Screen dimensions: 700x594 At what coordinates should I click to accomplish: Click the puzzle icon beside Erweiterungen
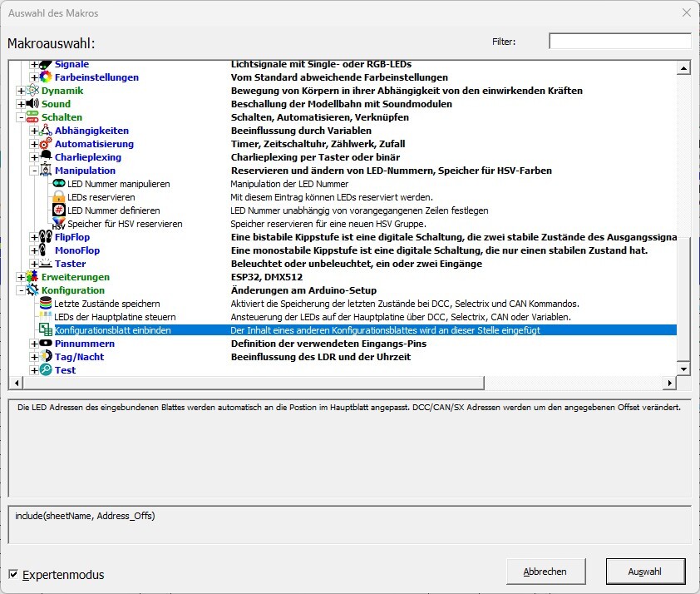tap(32, 277)
